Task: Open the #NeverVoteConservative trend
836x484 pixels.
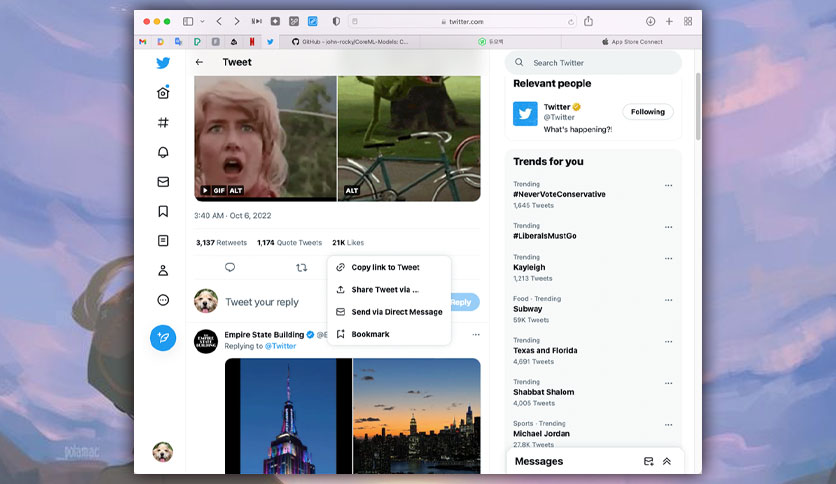Action: point(559,195)
